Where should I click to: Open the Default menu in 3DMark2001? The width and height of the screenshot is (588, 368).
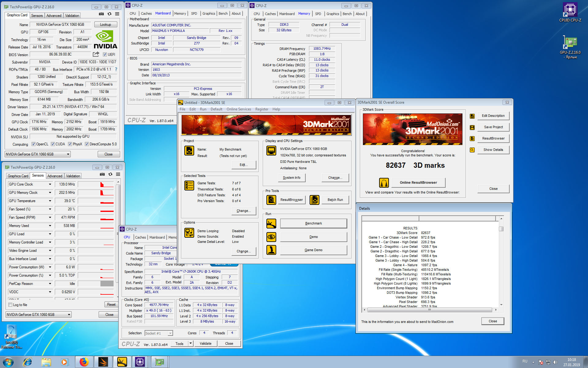tap(217, 109)
